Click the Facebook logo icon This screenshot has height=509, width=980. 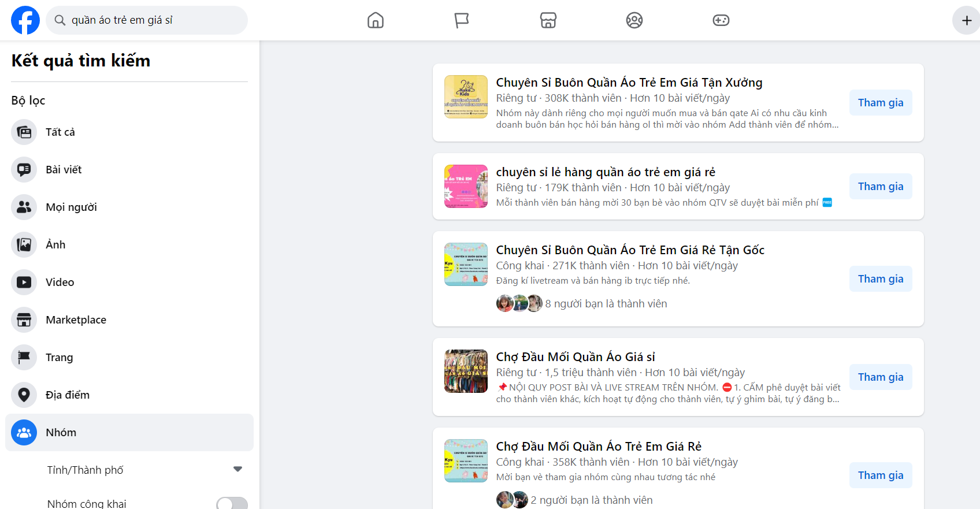click(x=25, y=20)
